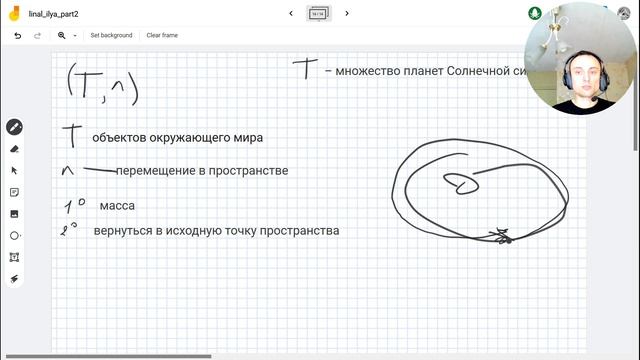Screen dimensions: 640x360
Task: Click the account avatar at top right
Action: pos(624,13)
